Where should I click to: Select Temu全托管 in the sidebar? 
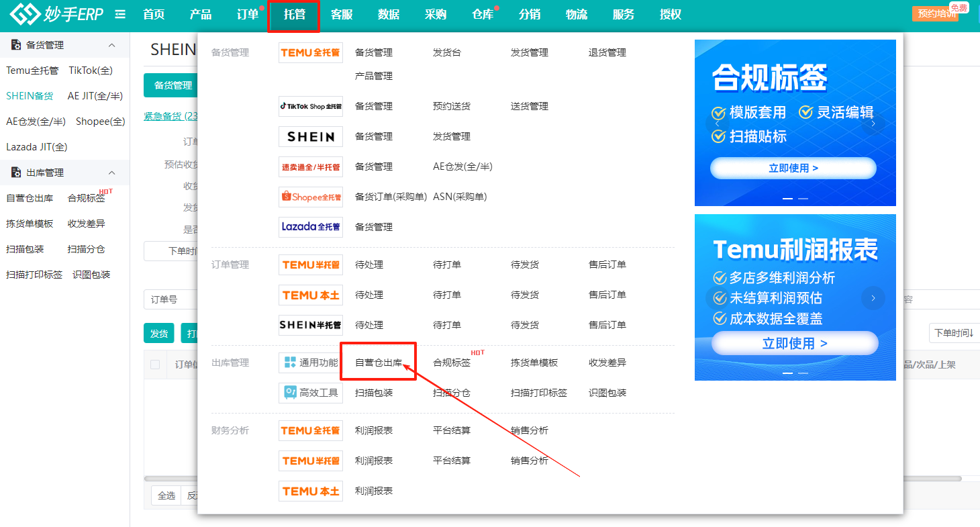32,70
